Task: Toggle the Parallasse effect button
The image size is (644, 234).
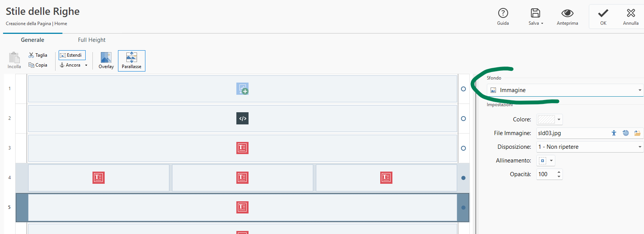Action: point(132,61)
